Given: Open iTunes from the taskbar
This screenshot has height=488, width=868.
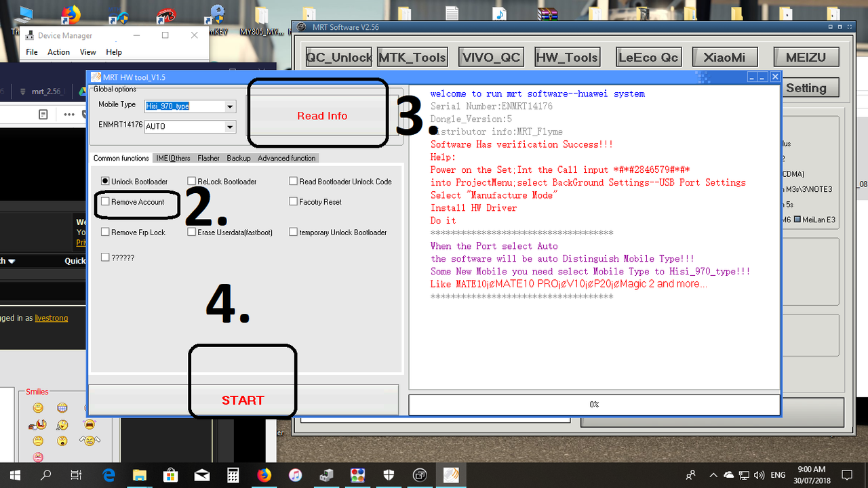Looking at the screenshot, I should pyautogui.click(x=295, y=474).
